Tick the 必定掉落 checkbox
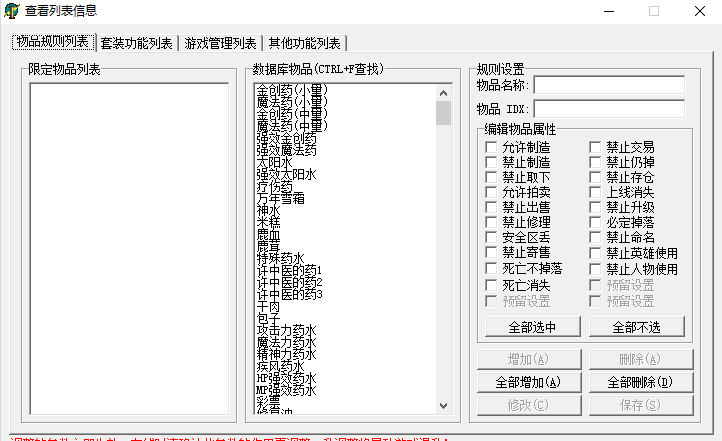This screenshot has height=441, width=722. tap(595, 222)
